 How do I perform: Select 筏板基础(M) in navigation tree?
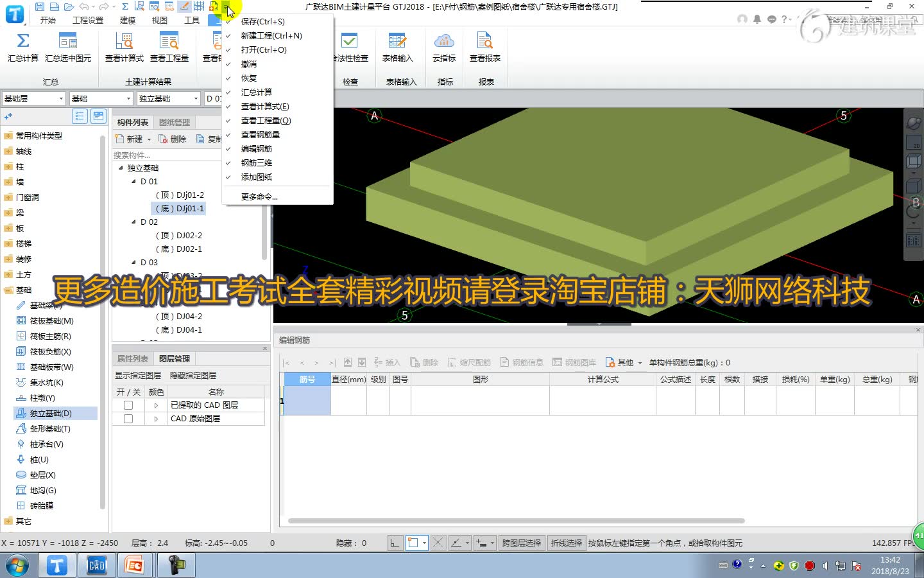coord(51,321)
